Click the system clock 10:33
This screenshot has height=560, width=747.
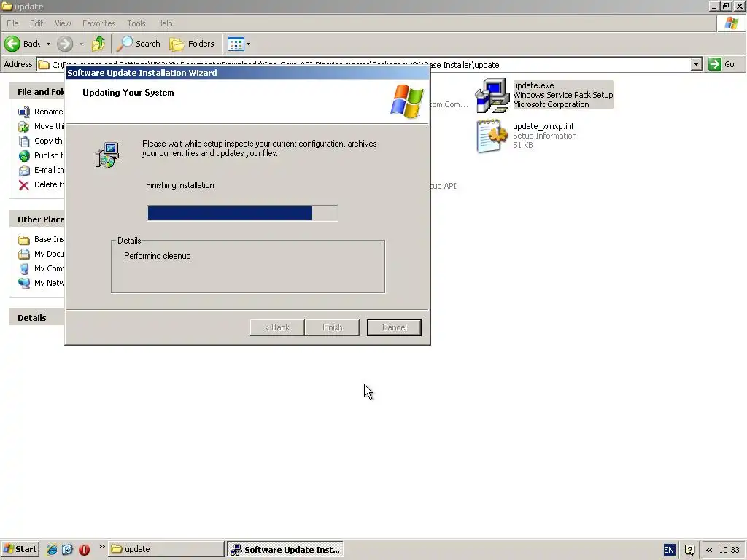coord(729,550)
